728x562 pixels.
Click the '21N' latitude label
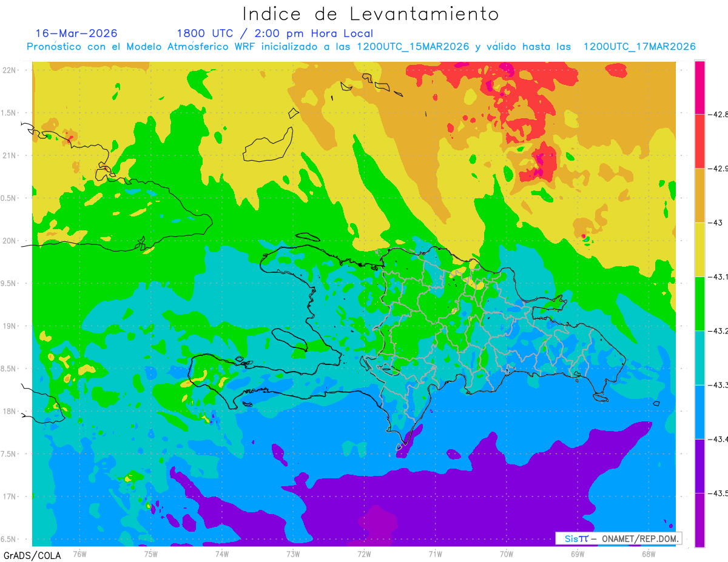10,155
